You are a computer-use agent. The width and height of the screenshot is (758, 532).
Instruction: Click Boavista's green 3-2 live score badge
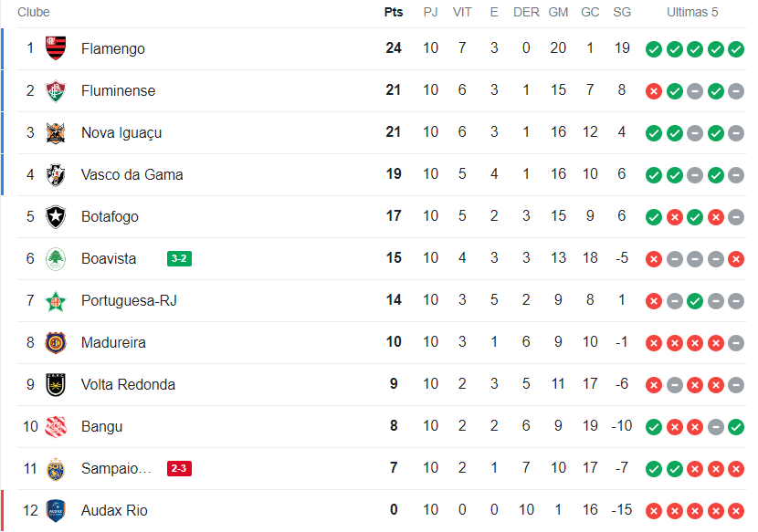pos(179,258)
